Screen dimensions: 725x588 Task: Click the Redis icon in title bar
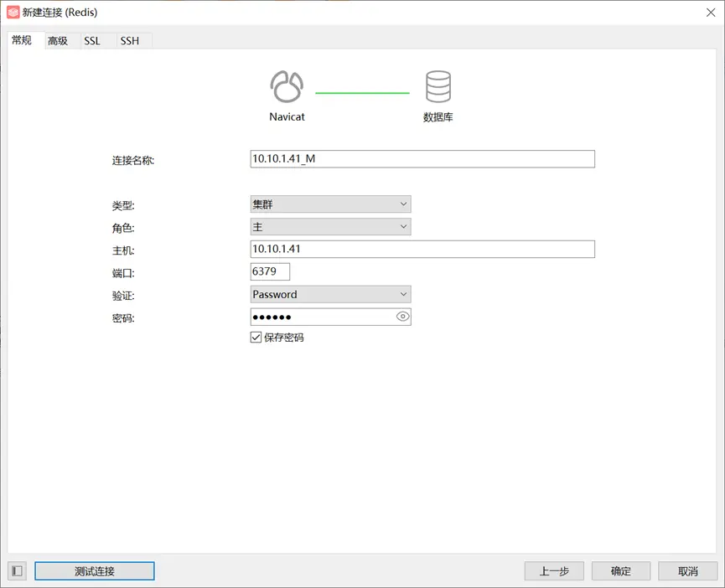click(13, 13)
